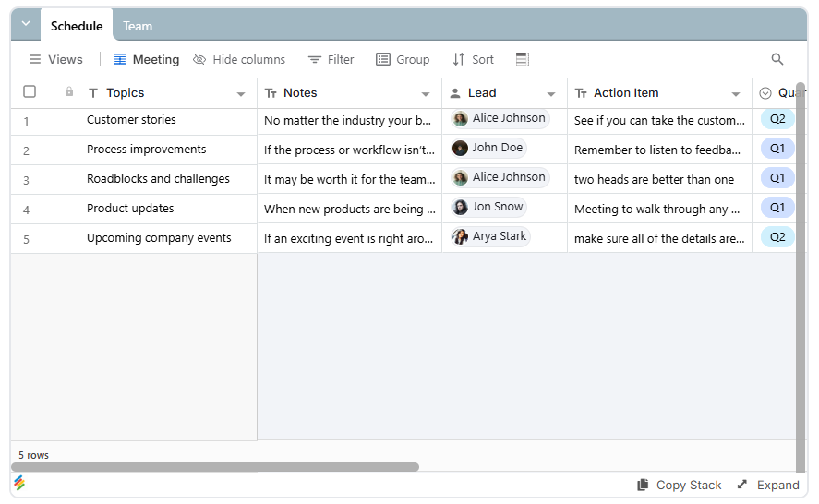819x504 pixels.
Task: Click the Q1 tag in the Product updates row
Action: click(777, 208)
